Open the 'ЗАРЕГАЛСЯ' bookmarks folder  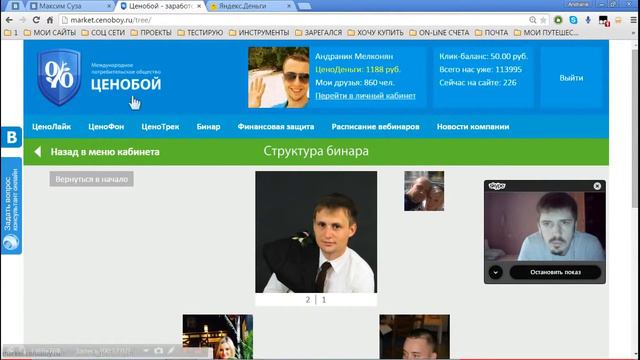tap(318, 33)
